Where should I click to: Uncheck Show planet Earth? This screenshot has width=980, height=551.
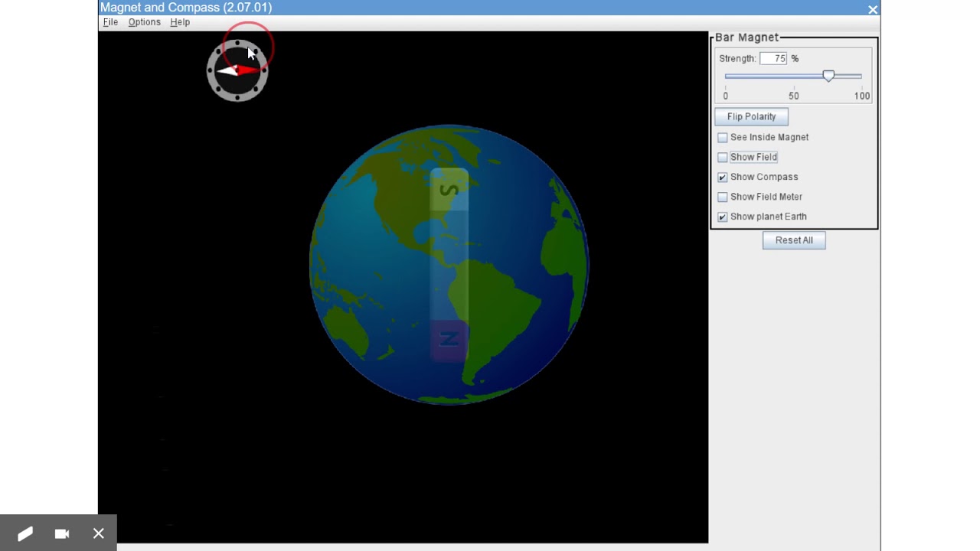(723, 217)
